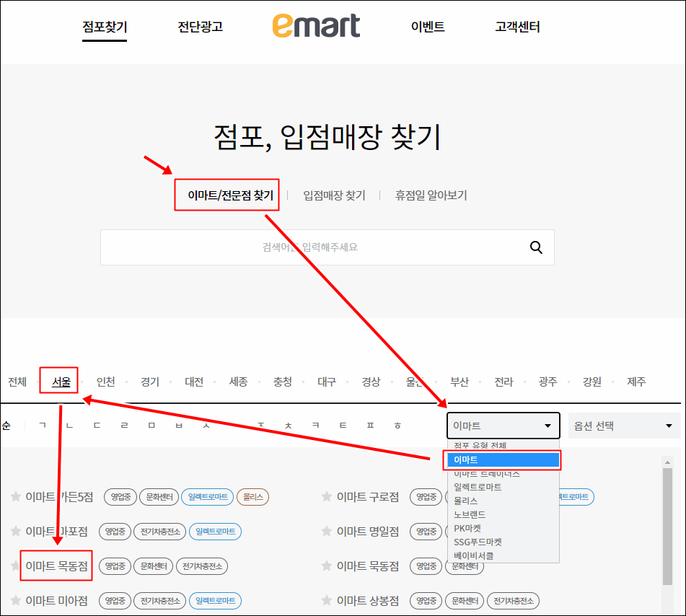
Task: Click the star icon beside 이마트 상봉점
Action: [325, 601]
